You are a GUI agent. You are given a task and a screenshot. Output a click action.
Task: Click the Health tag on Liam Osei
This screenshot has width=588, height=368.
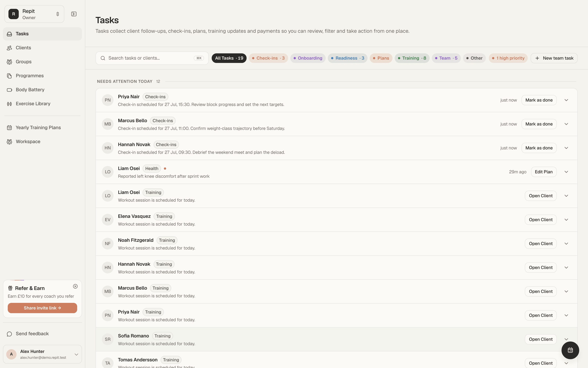[152, 168]
